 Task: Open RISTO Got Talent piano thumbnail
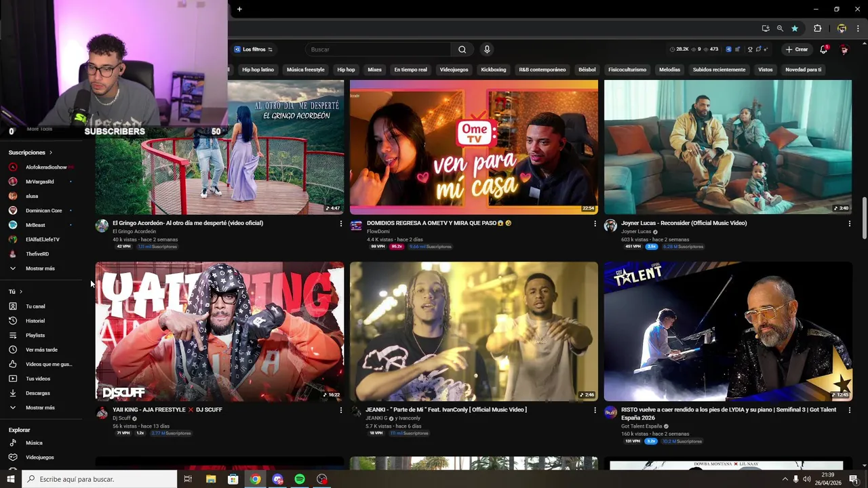click(728, 332)
